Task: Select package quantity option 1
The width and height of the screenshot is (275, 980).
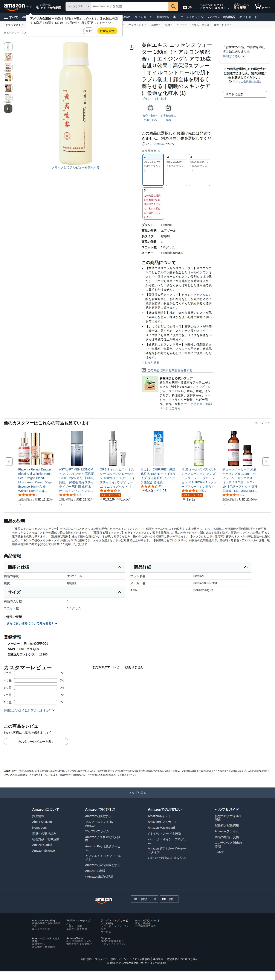Action: [x=153, y=170]
